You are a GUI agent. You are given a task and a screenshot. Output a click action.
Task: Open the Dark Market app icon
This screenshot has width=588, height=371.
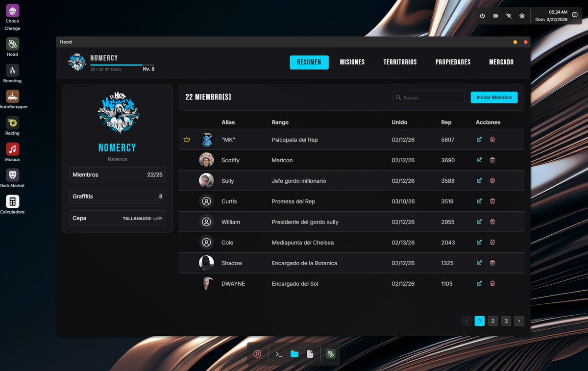(x=13, y=175)
